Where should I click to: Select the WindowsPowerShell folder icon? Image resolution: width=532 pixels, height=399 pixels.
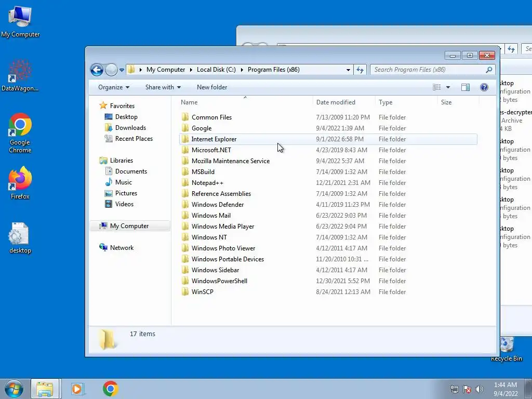(x=185, y=281)
